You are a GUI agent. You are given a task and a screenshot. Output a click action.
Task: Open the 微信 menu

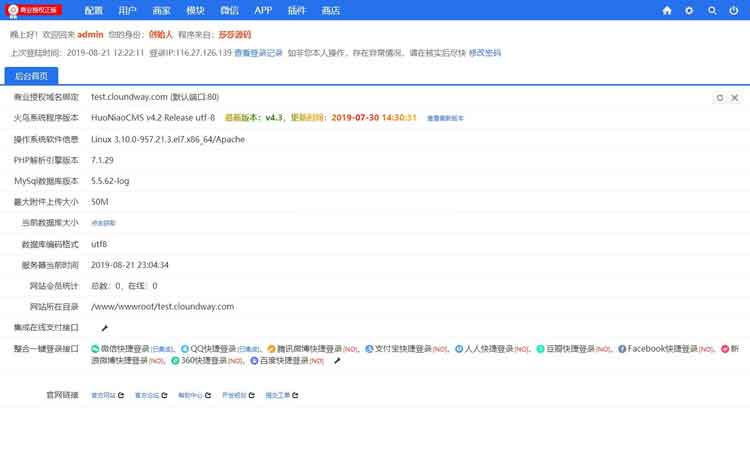pyautogui.click(x=229, y=10)
